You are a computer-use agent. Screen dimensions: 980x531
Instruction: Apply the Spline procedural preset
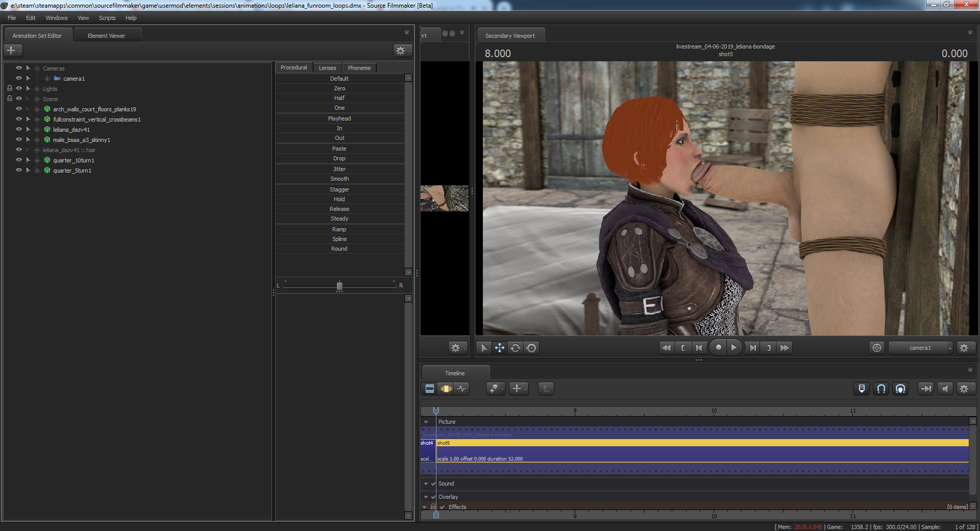pos(339,239)
